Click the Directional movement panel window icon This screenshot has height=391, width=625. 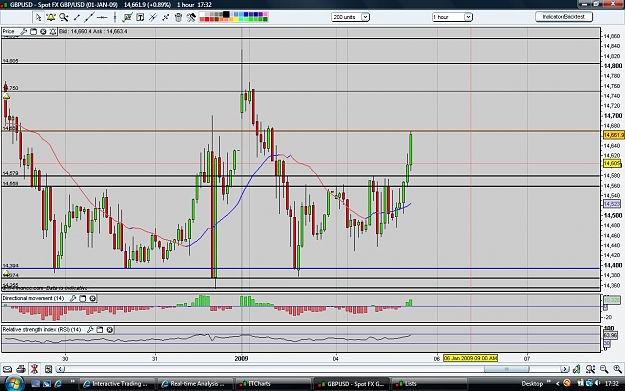tap(83, 298)
